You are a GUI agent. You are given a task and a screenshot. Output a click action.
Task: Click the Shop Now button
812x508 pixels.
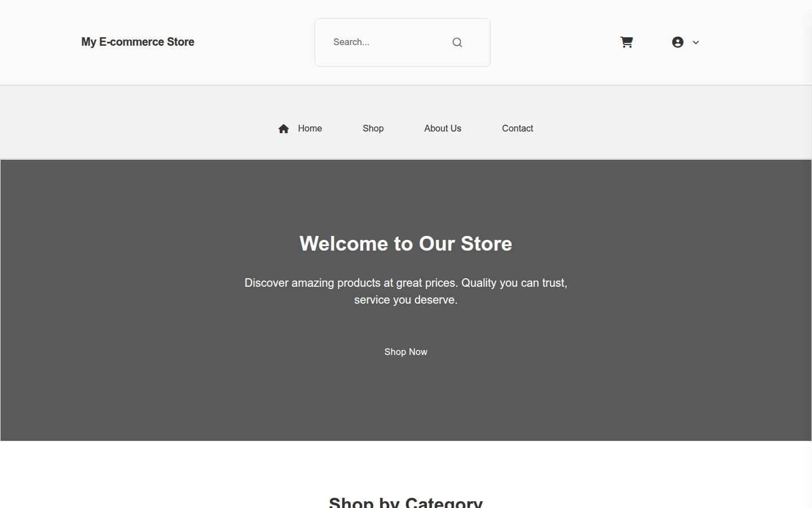click(406, 352)
